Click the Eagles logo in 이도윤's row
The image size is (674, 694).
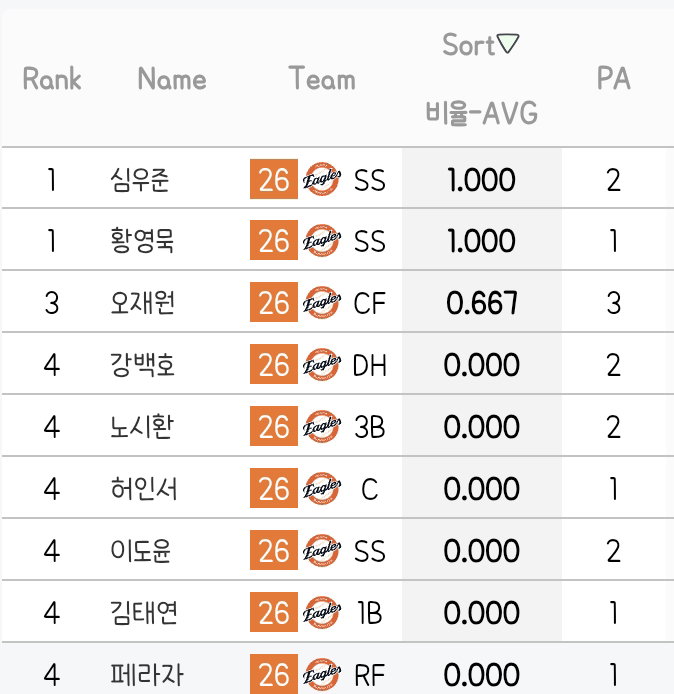[322, 551]
